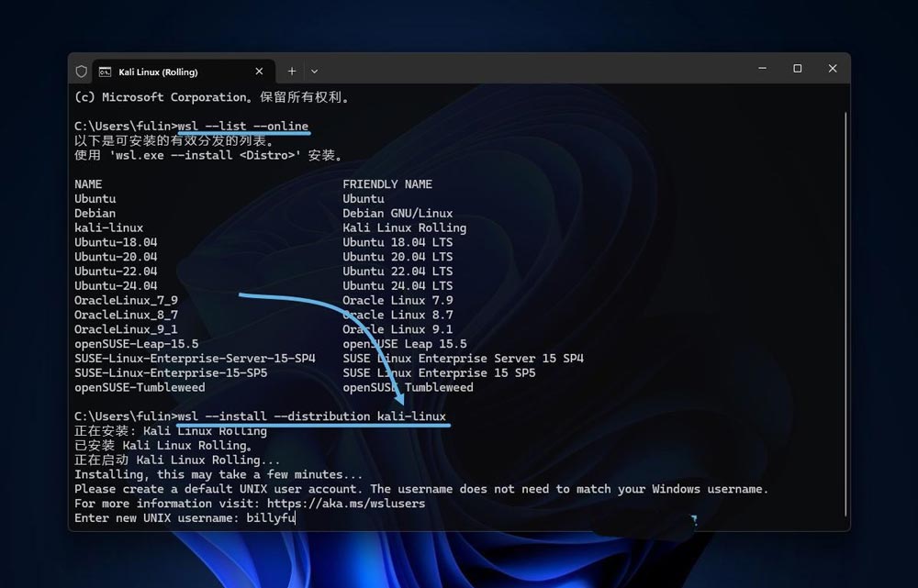Click Ubuntu-24.04 in the NAME column

(x=116, y=285)
